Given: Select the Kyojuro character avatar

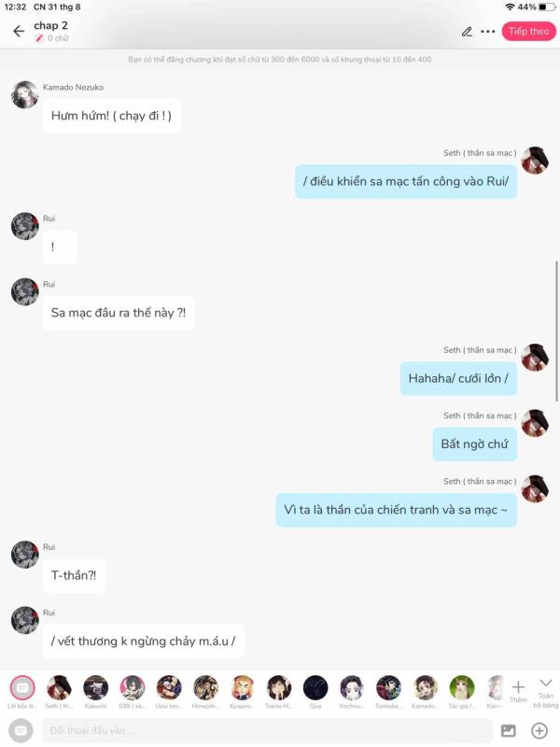Looking at the screenshot, I should [242, 687].
